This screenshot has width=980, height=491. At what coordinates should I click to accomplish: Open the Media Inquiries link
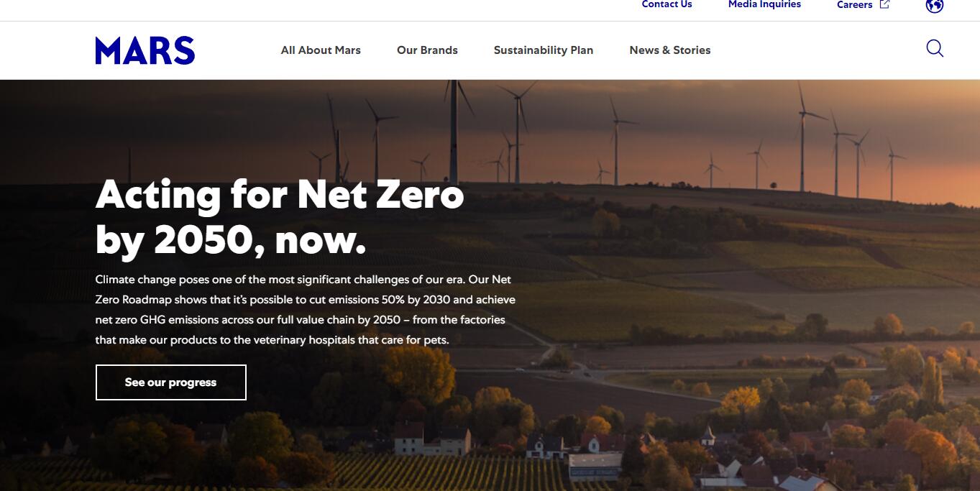tap(764, 4)
